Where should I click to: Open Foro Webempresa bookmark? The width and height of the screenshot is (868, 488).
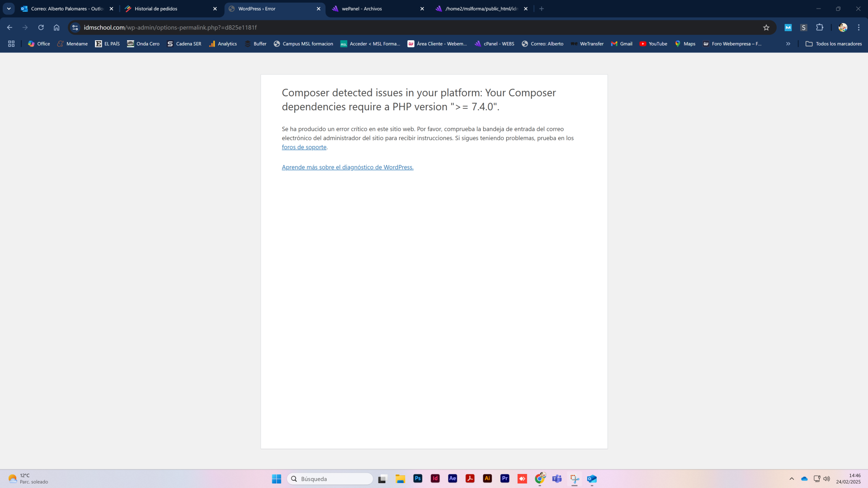pos(732,44)
